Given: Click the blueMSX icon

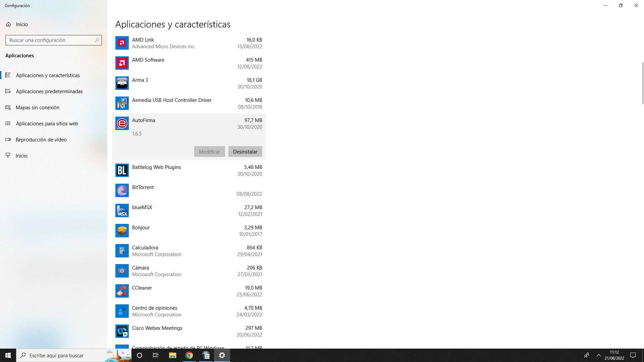Looking at the screenshot, I should (x=122, y=210).
